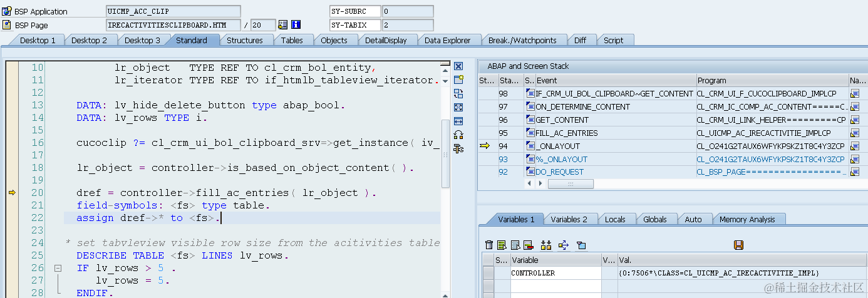Select the Structures tab

click(x=244, y=40)
